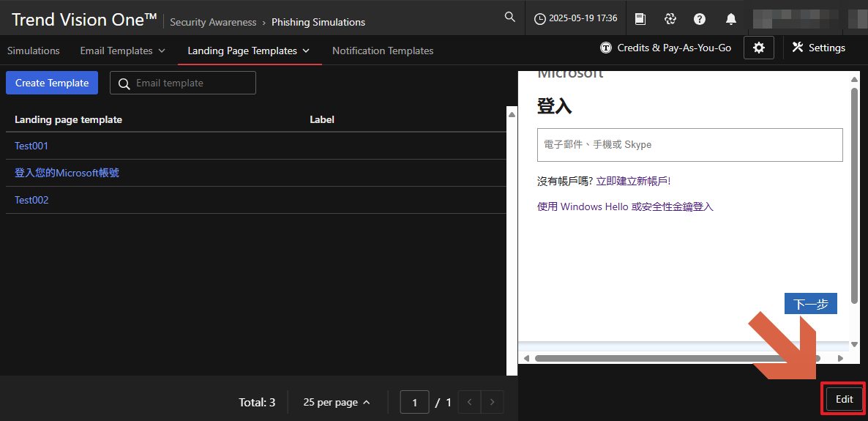The width and height of the screenshot is (868, 421).
Task: Click the Edit button
Action: pyautogui.click(x=844, y=399)
